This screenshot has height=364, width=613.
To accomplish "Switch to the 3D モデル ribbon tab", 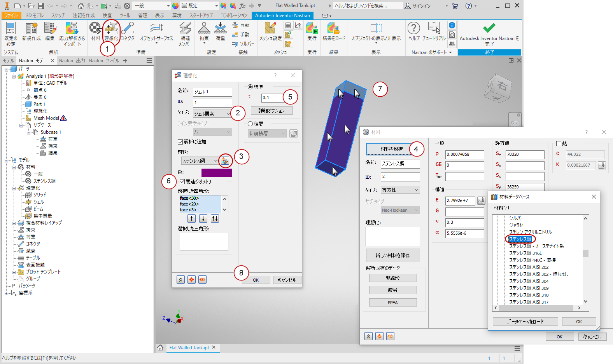I will [35, 16].
